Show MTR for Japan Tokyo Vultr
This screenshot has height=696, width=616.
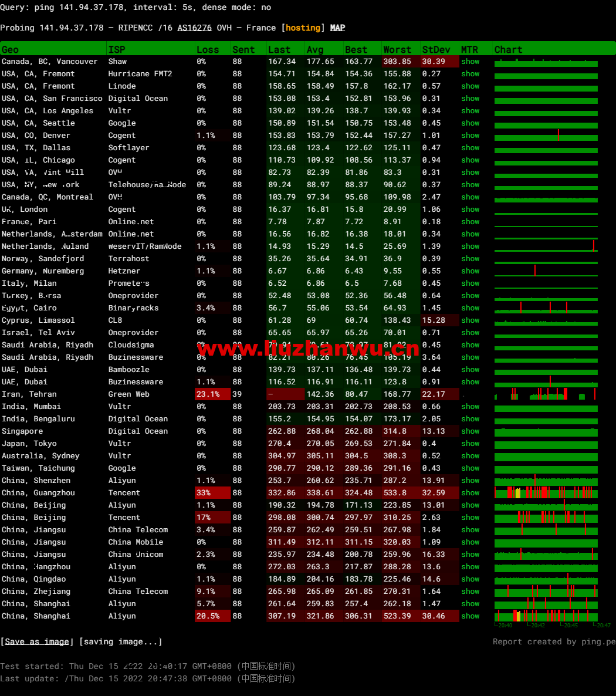[x=470, y=444]
